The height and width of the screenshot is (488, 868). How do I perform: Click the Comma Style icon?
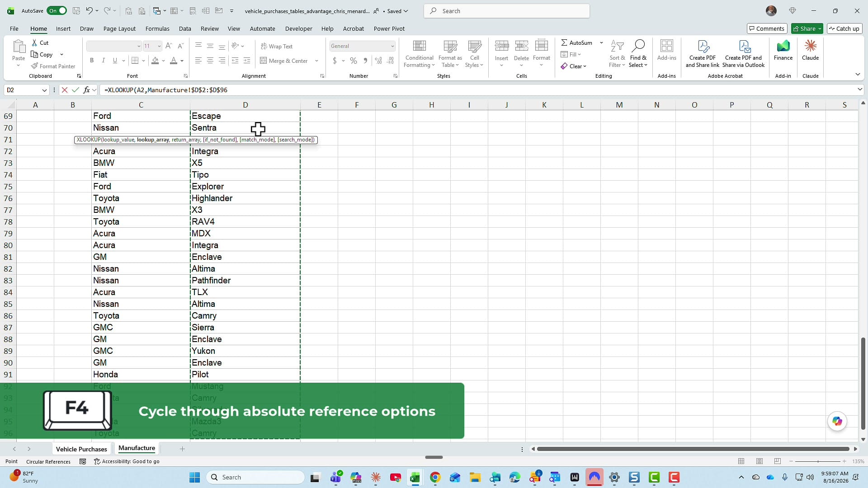(x=365, y=61)
